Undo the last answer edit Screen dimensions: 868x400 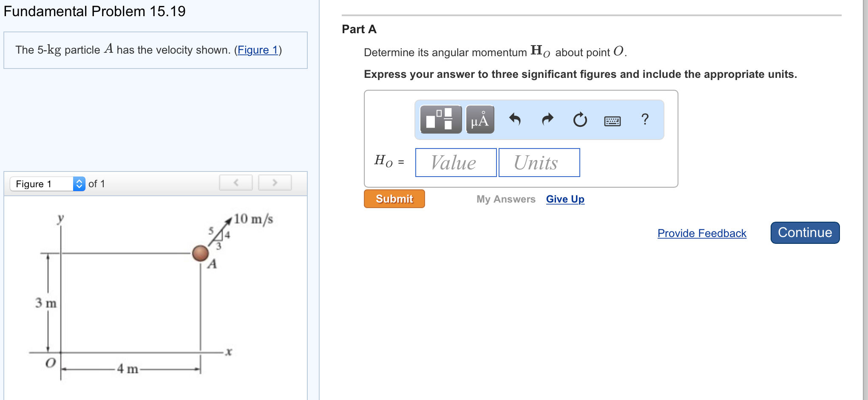pyautogui.click(x=515, y=120)
